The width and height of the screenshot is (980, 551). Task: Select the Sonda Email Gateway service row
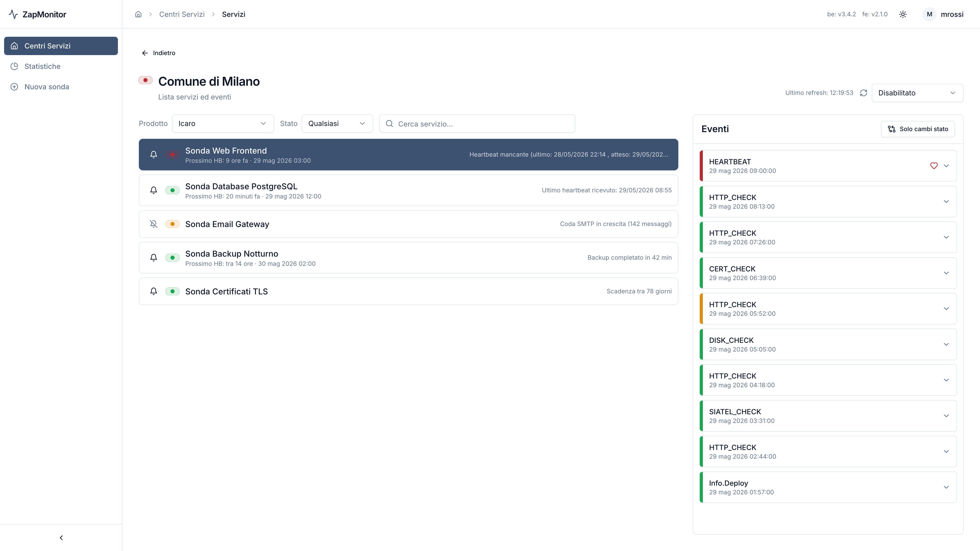pyautogui.click(x=408, y=224)
